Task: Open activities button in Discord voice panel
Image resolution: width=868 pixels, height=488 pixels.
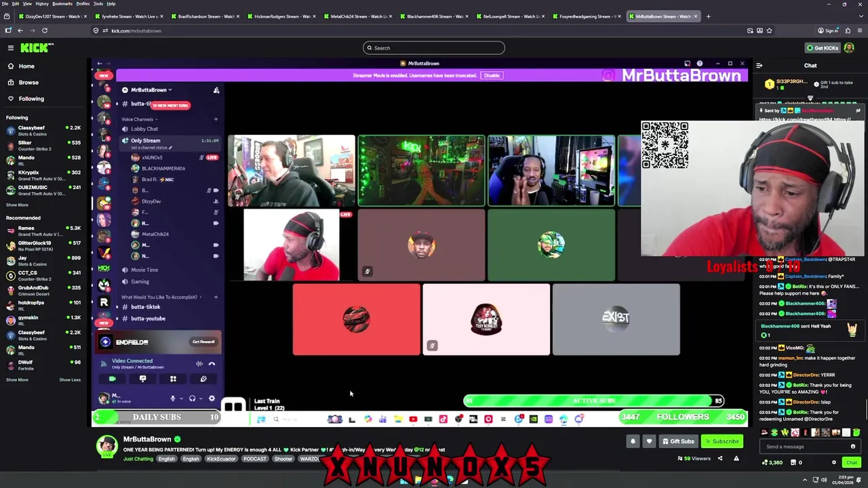Action: coord(173,379)
